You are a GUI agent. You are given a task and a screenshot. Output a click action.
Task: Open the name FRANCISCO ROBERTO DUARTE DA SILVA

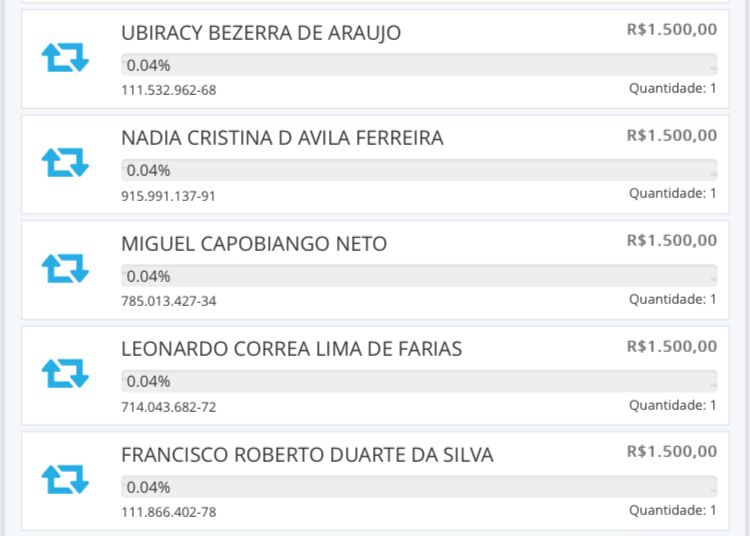pos(307,455)
